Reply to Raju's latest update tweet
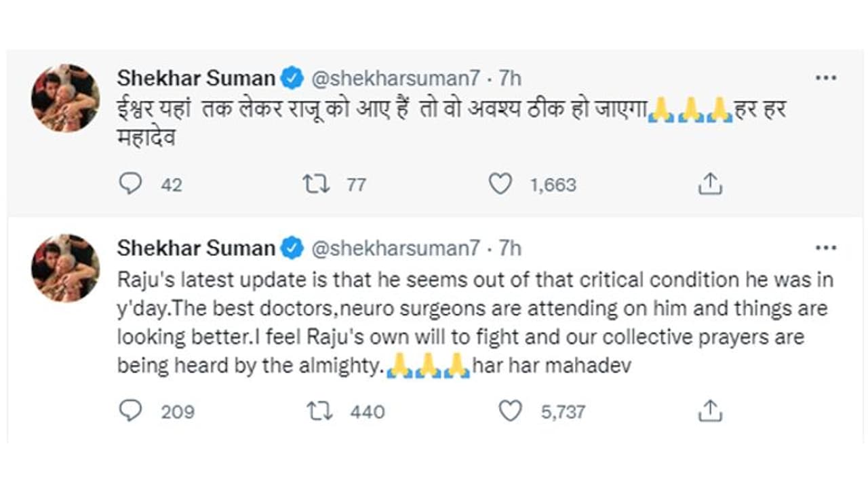 tap(130, 411)
